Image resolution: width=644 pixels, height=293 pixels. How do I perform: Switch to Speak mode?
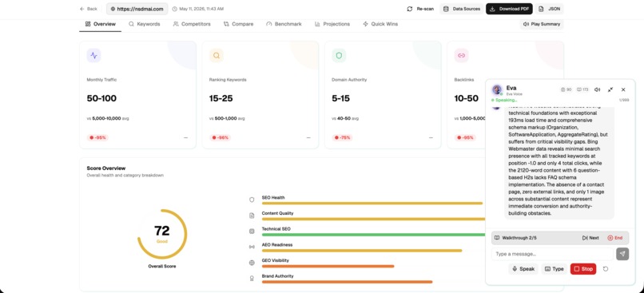[523, 269]
